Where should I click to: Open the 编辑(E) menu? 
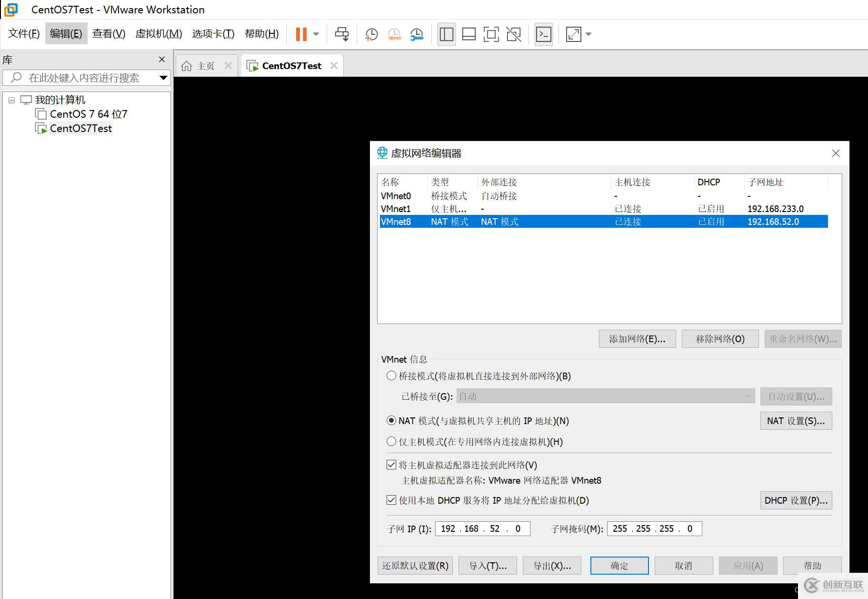tap(66, 34)
